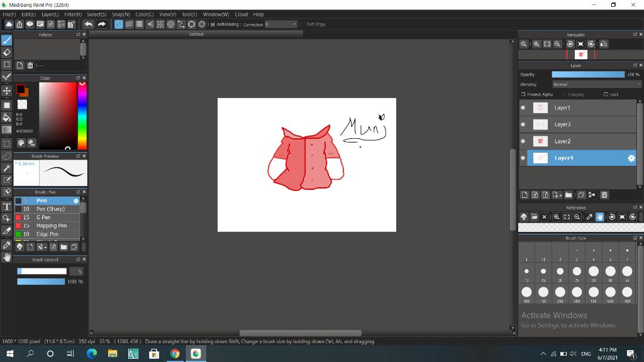
Task: Select the Lasso selection tool
Action: [x=6, y=156]
